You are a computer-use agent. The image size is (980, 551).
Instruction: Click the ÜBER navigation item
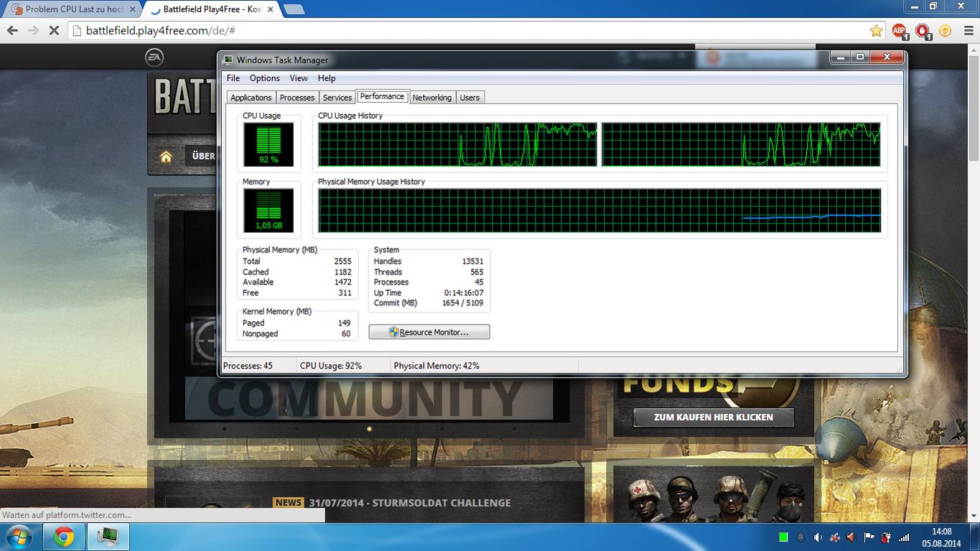pos(203,156)
